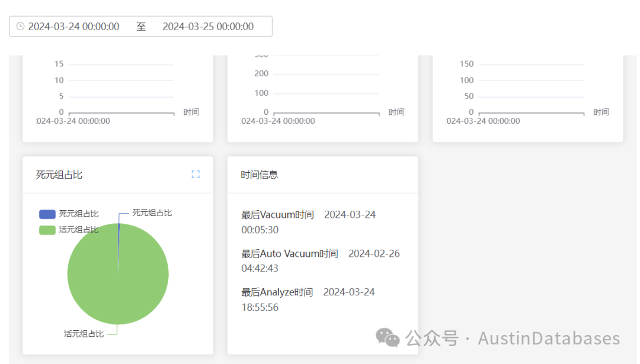
Task: Click the 时间信息 card title
Action: point(259,175)
